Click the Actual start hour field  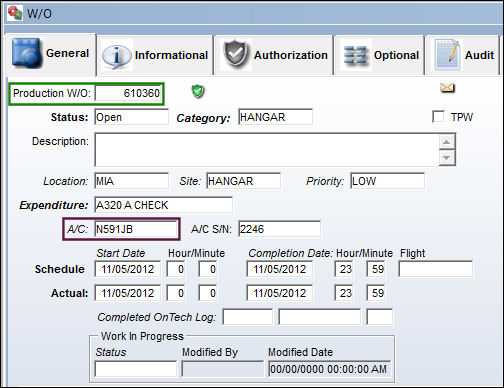[x=176, y=293]
